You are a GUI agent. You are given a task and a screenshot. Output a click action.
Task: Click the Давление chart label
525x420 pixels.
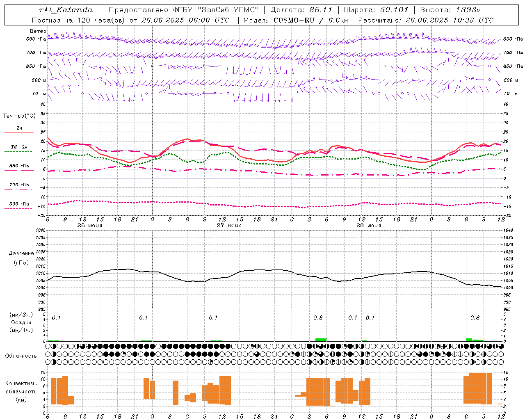[x=21, y=253]
